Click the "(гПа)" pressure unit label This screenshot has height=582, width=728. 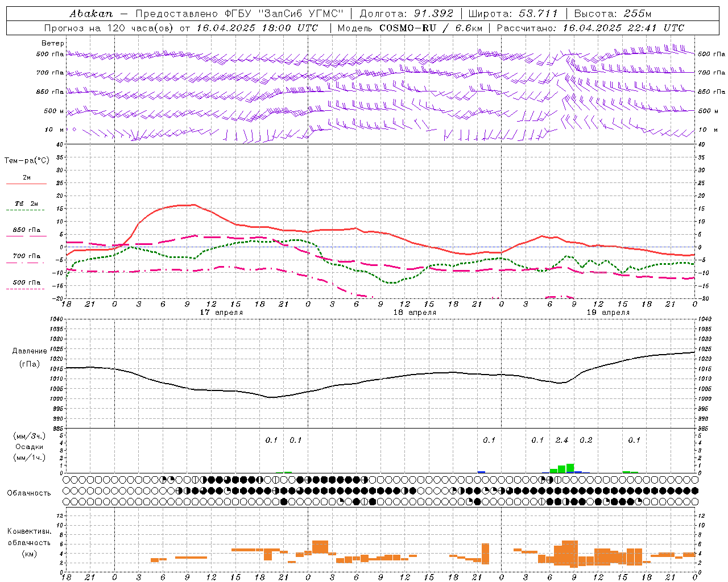(29, 364)
